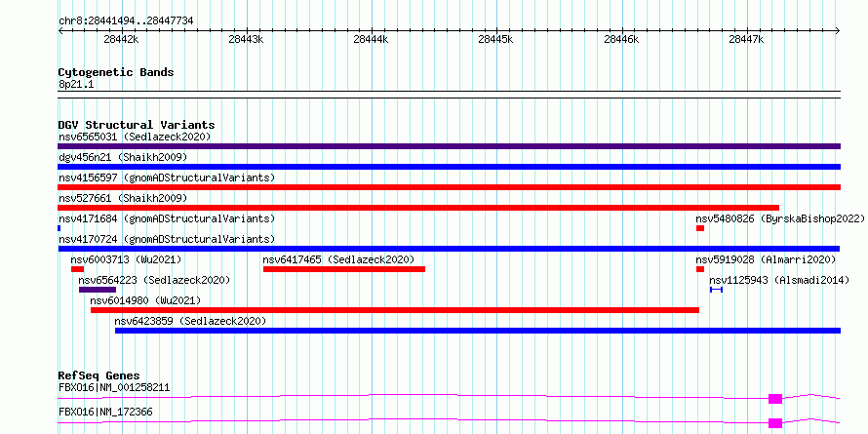Image resolution: width=868 pixels, height=434 pixels.
Task: Click nsv1125943 (Alsmadi2014) label
Action: [779, 280]
